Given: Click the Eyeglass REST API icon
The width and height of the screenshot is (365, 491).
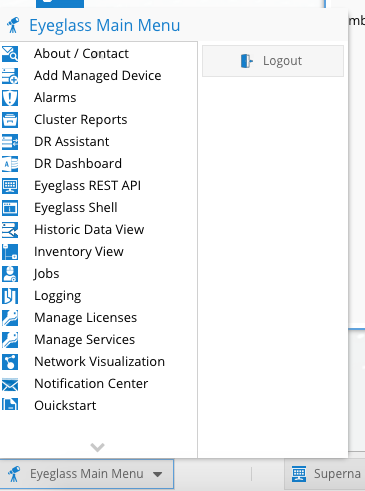Looking at the screenshot, I should click(x=10, y=186).
